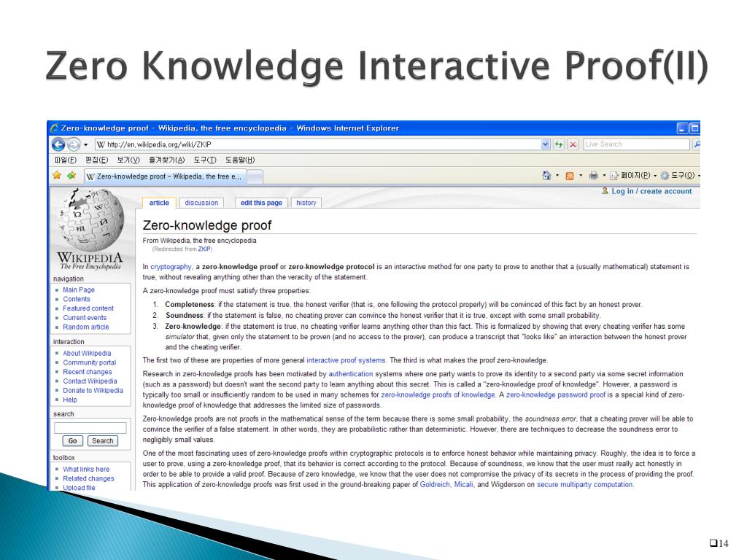This screenshot has width=747, height=560.
Task: Click Log in / create account link
Action: pos(651,191)
